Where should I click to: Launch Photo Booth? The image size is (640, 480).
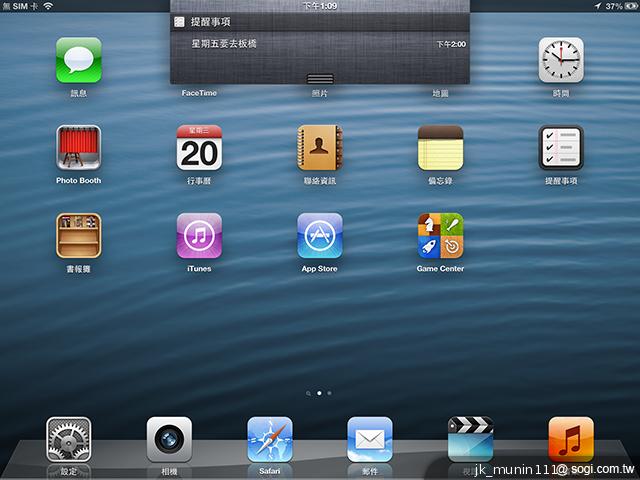coord(79,148)
